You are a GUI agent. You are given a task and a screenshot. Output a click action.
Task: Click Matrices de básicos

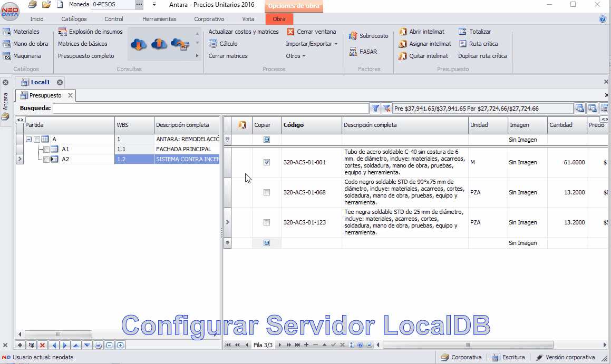[83, 44]
